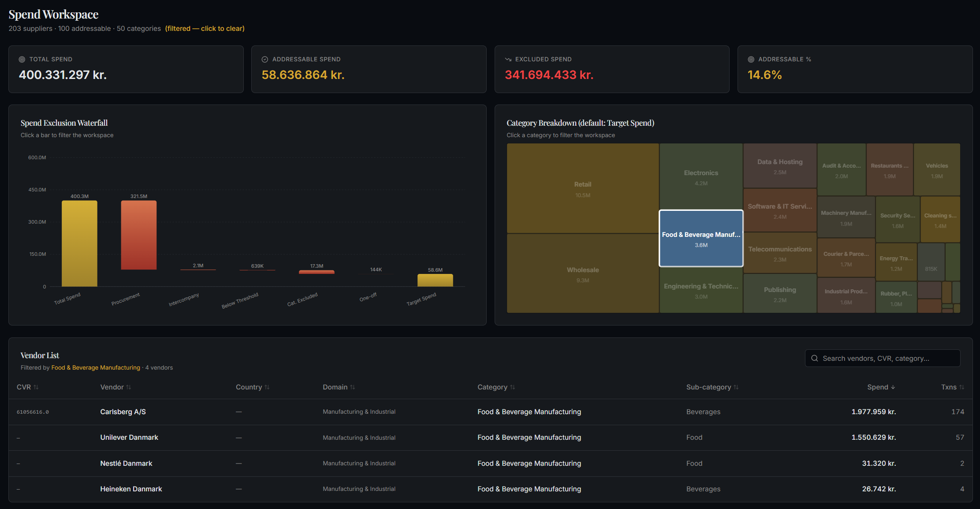Clear the filter via 'filtered — click to clear'
The image size is (980, 509).
[x=205, y=29]
